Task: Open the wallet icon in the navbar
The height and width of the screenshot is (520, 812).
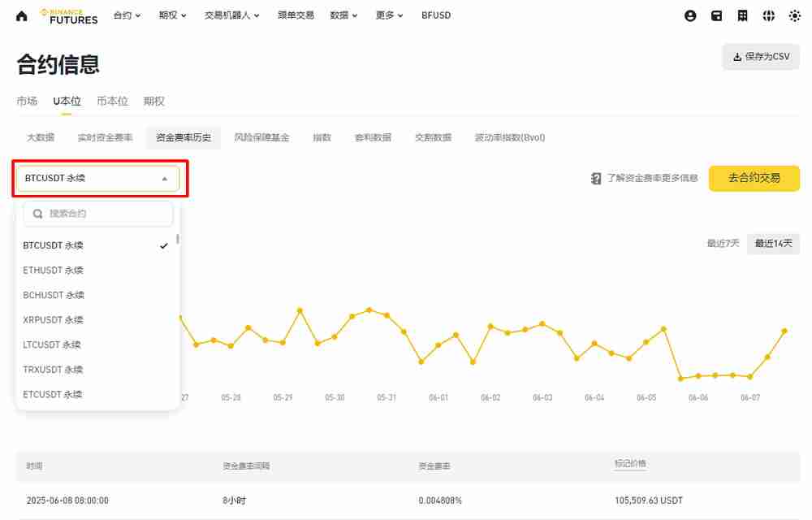Action: (x=716, y=15)
